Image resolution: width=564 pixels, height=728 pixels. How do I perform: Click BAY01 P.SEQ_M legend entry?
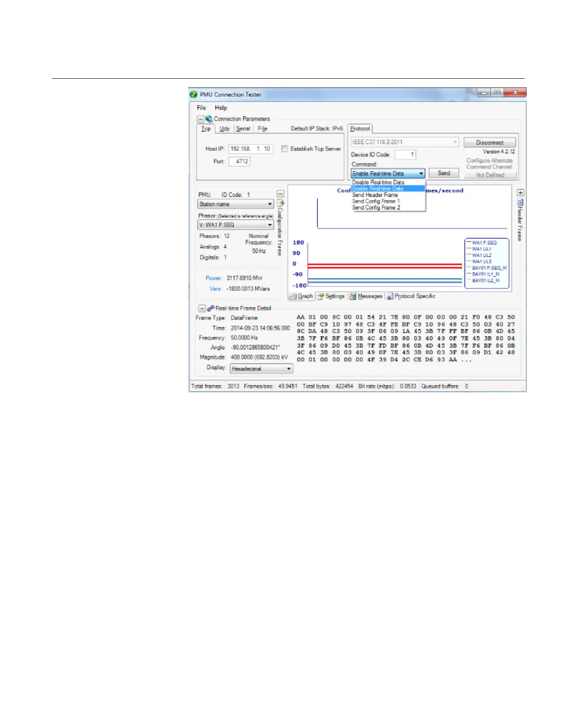click(x=487, y=268)
